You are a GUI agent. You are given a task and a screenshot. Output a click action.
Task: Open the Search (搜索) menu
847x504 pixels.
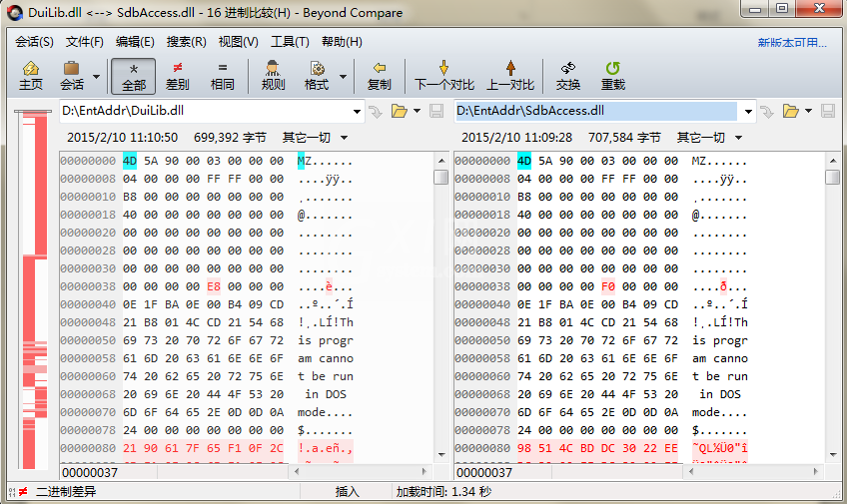click(x=186, y=42)
